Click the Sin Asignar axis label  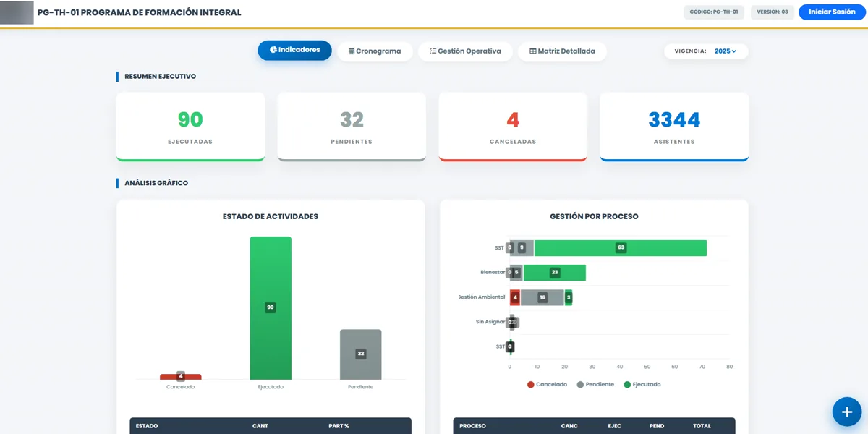coord(490,321)
